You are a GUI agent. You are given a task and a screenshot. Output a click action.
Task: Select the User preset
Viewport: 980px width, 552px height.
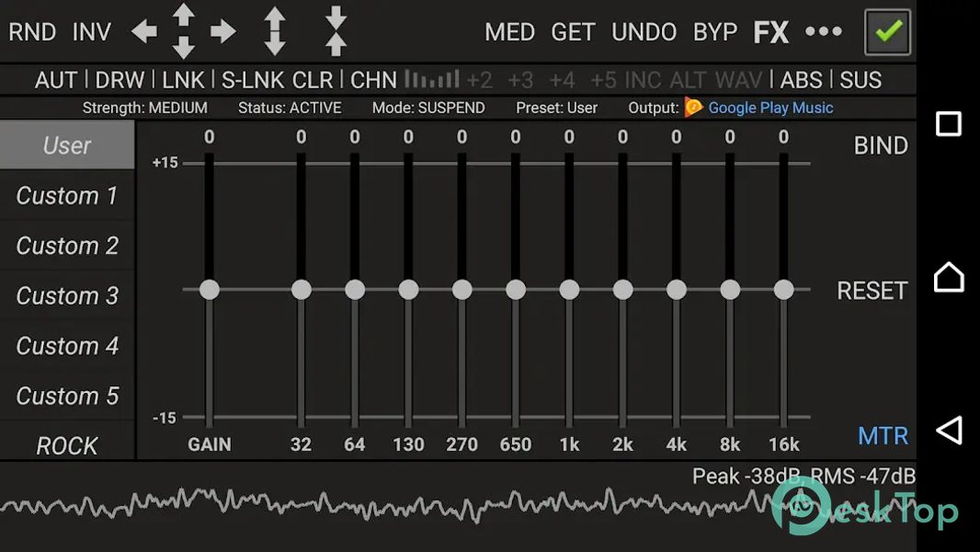click(x=67, y=145)
